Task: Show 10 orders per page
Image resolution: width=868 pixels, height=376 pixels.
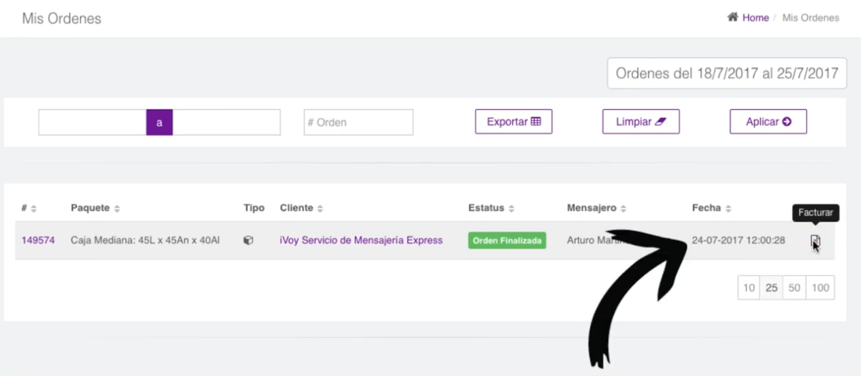Action: [x=749, y=288]
